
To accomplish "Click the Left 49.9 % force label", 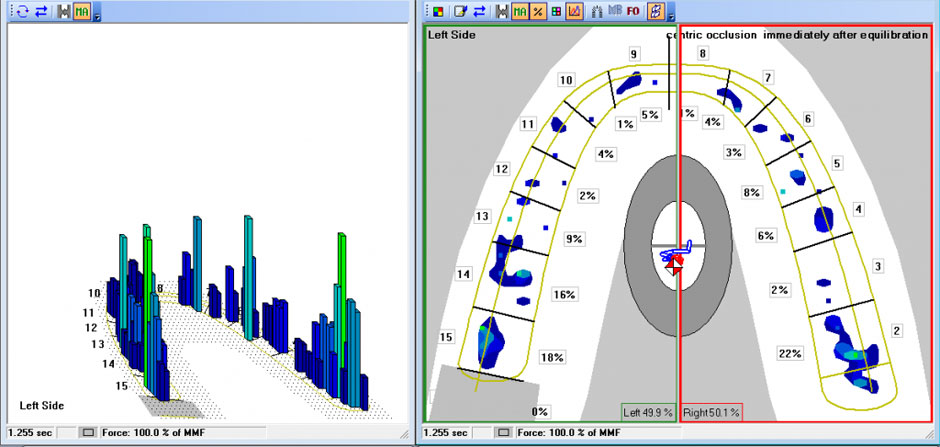I will click(x=648, y=412).
